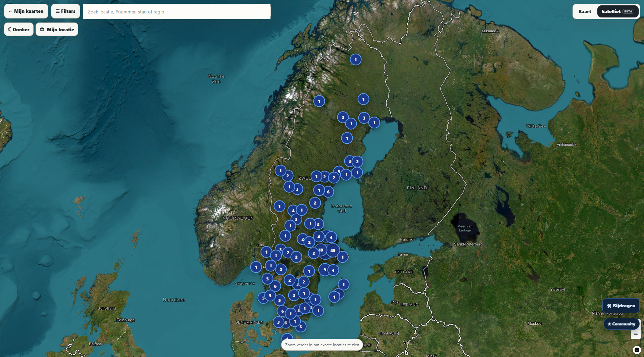
Task: Click the LETLAND country label
Action: (x=409, y=305)
